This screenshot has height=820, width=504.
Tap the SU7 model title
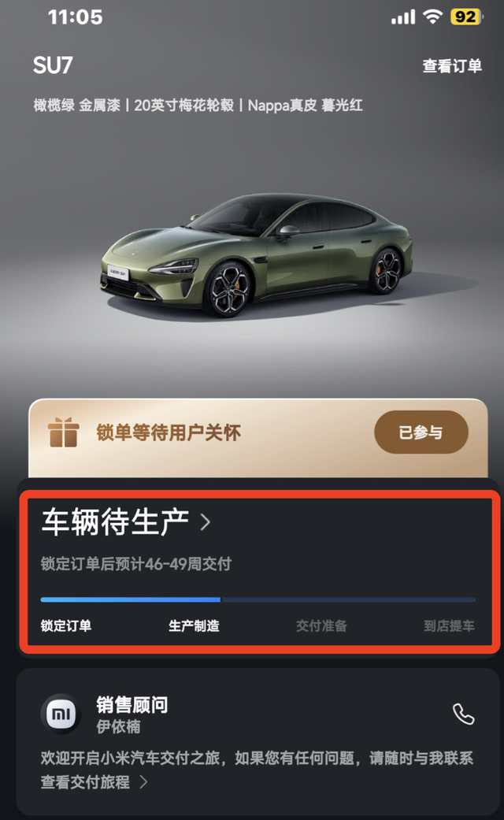click(x=53, y=65)
